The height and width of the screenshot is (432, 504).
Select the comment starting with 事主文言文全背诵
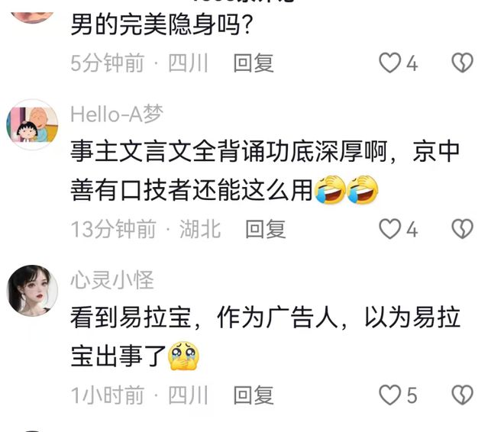(x=265, y=170)
